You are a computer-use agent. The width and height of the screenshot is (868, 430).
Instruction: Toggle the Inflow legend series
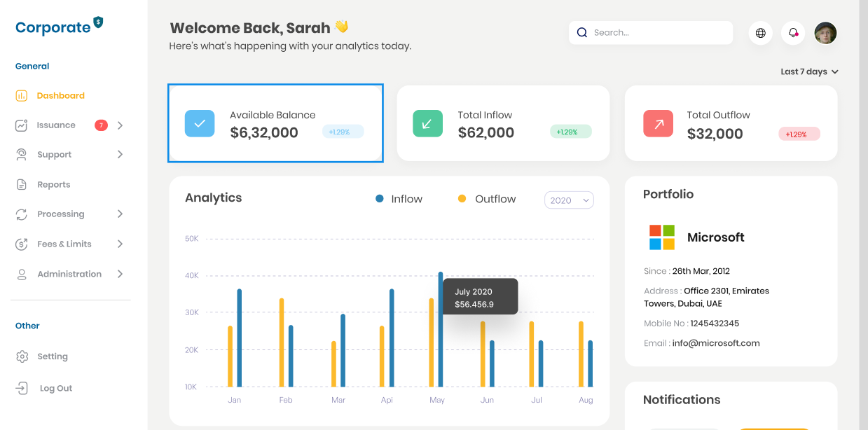point(399,199)
